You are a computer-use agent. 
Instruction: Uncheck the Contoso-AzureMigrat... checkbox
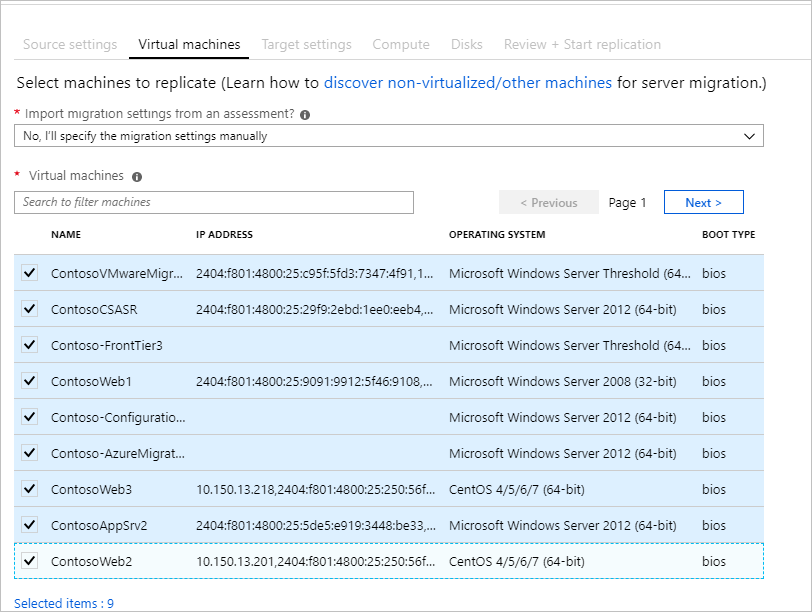pos(30,453)
